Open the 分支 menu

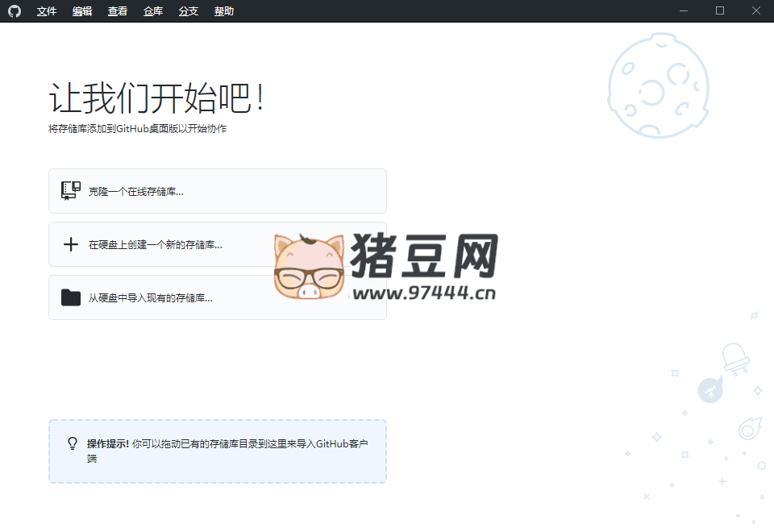pos(189,11)
